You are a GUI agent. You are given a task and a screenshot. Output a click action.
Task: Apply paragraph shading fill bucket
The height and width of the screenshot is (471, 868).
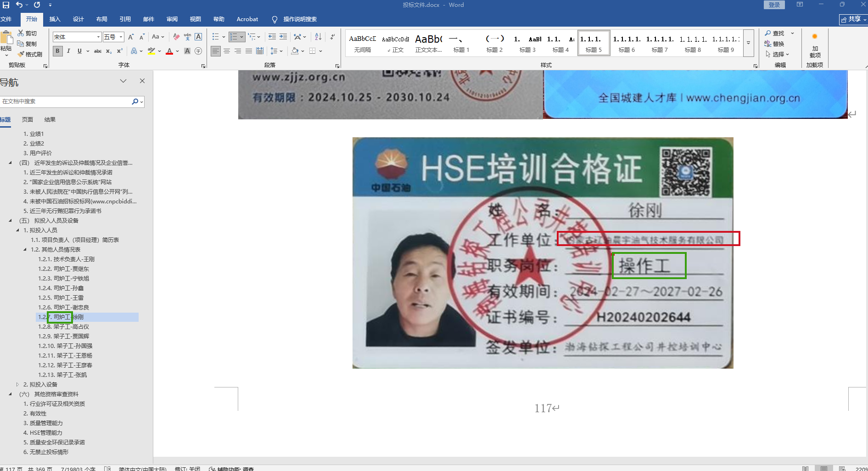(295, 51)
